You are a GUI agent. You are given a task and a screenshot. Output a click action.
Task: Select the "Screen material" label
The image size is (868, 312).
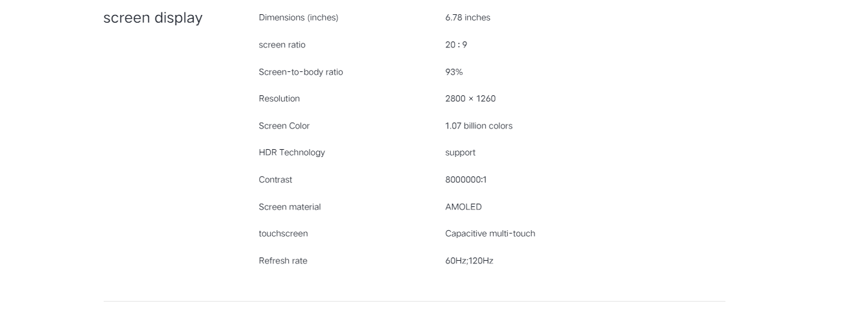(290, 207)
